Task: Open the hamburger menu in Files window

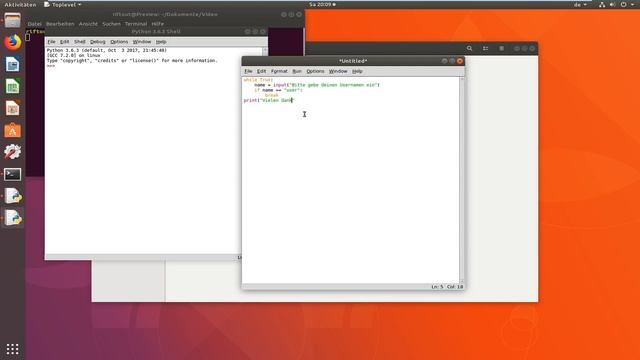Action: (502, 48)
